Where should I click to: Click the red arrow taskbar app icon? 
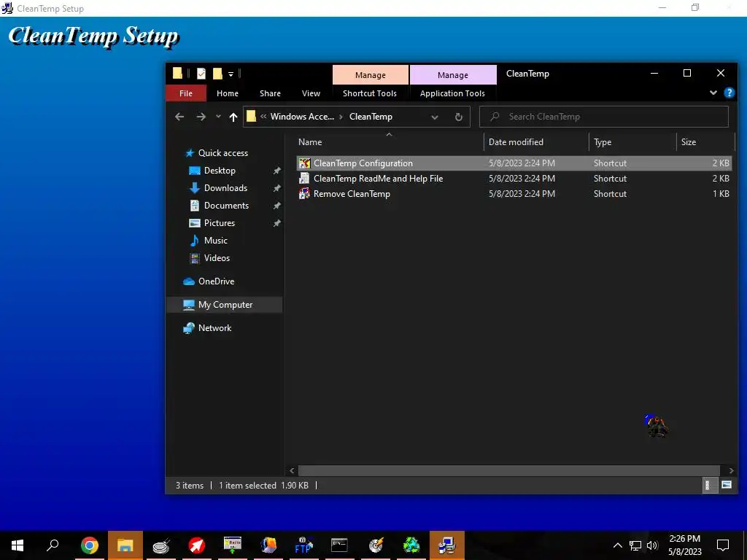point(197,545)
